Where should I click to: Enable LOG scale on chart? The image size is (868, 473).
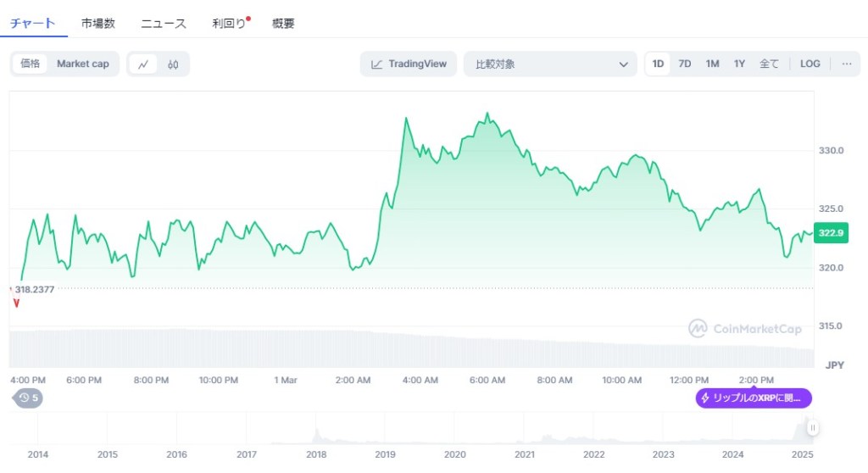click(810, 64)
